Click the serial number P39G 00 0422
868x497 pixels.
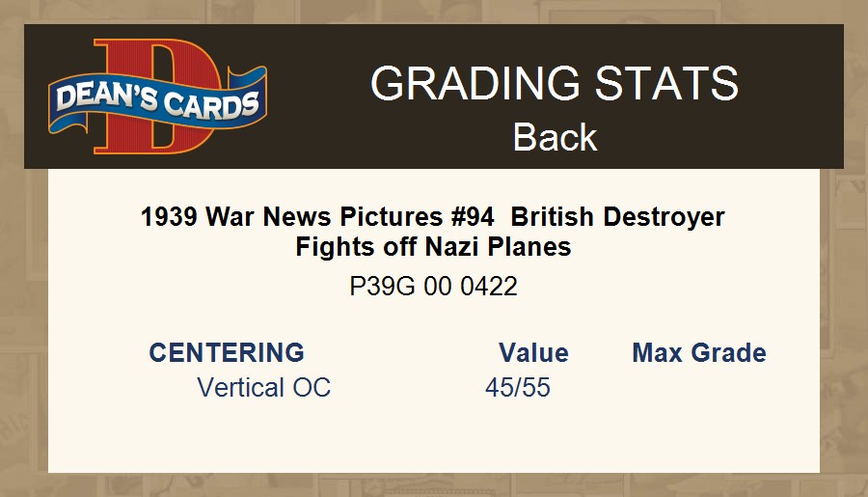click(433, 286)
